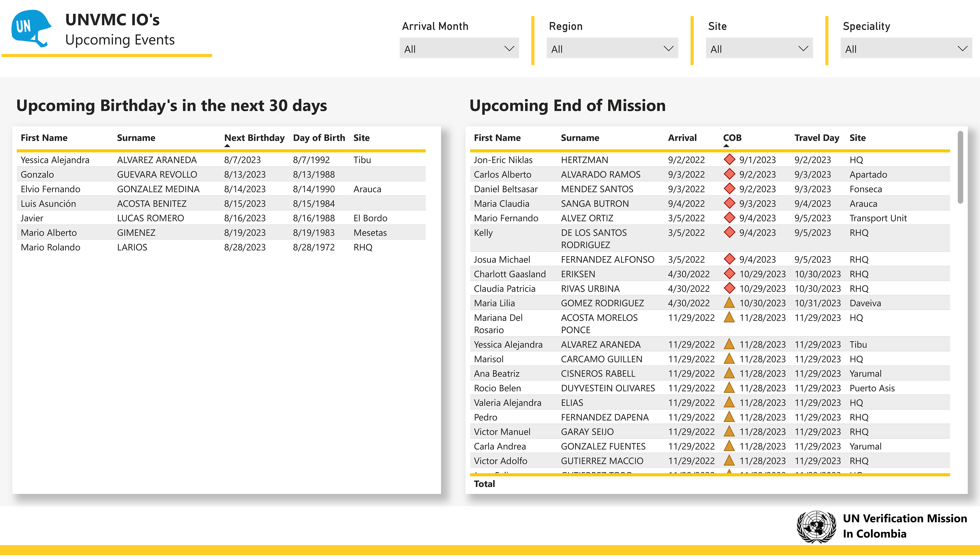Sort mission table by COB column

coord(732,138)
